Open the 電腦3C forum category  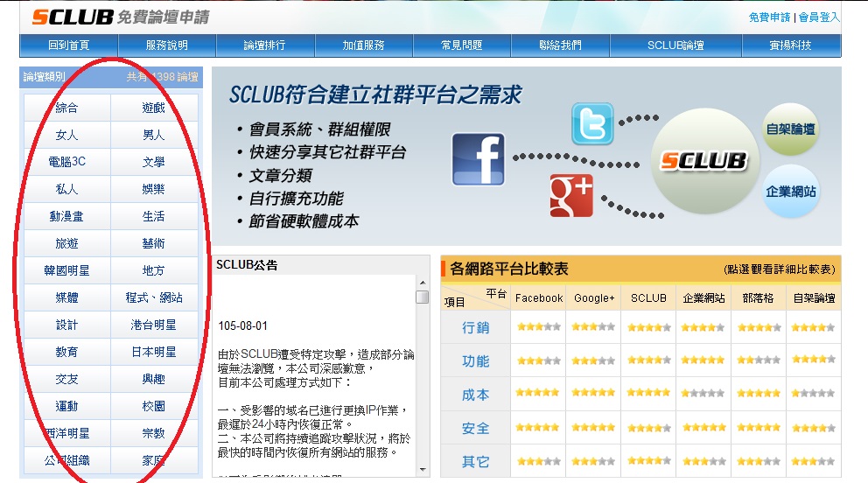point(67,162)
